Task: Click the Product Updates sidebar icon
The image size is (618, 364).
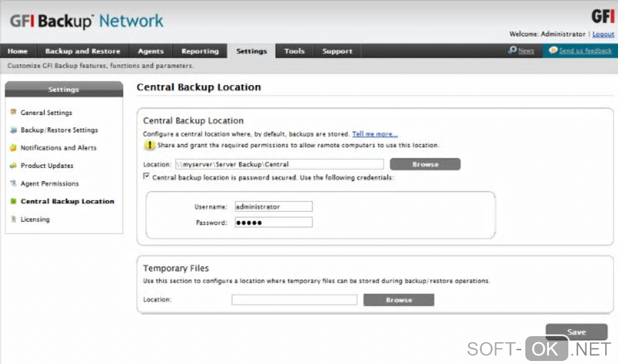Action: pyautogui.click(x=13, y=165)
